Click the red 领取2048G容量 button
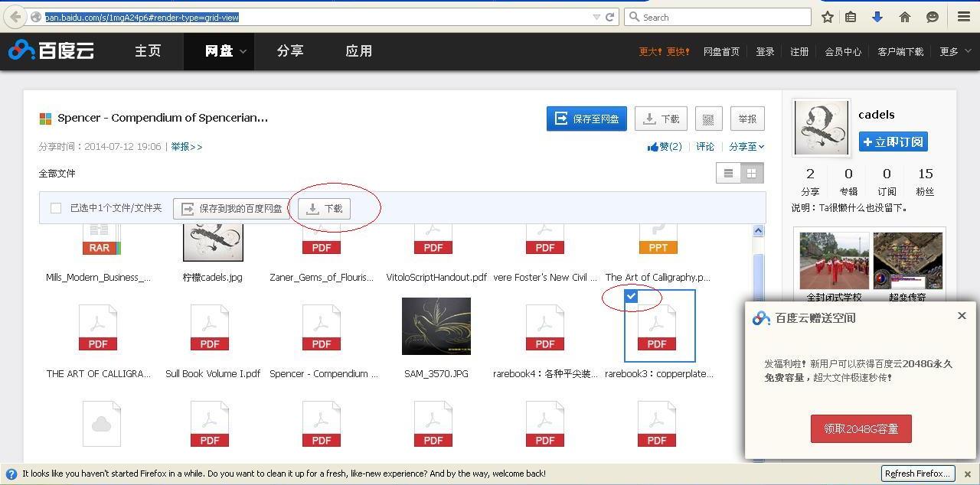 point(861,428)
